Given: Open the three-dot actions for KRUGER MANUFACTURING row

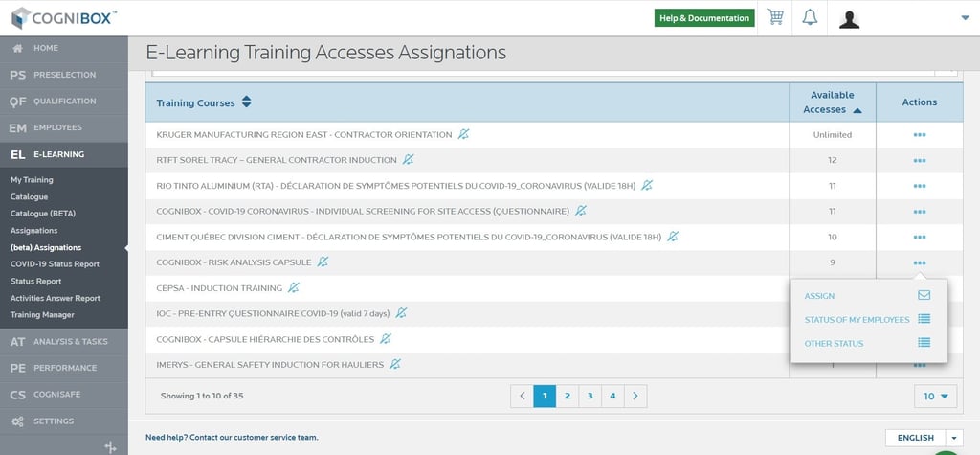Looking at the screenshot, I should pos(920,134).
